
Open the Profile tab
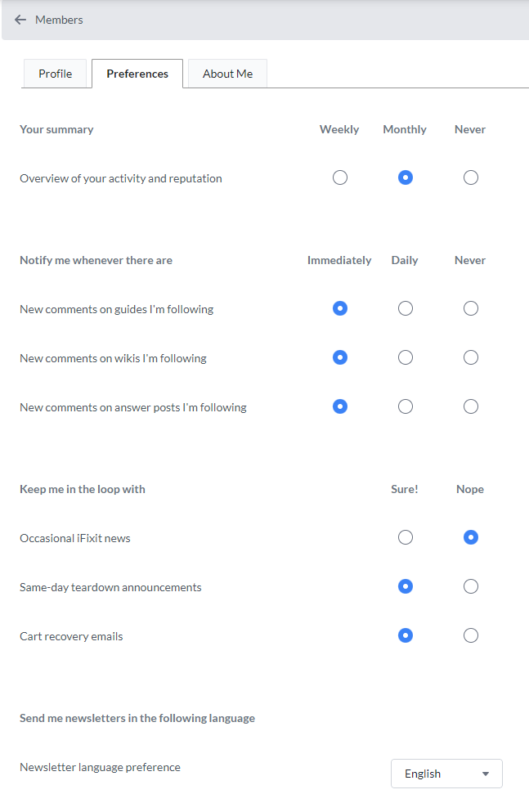click(56, 74)
